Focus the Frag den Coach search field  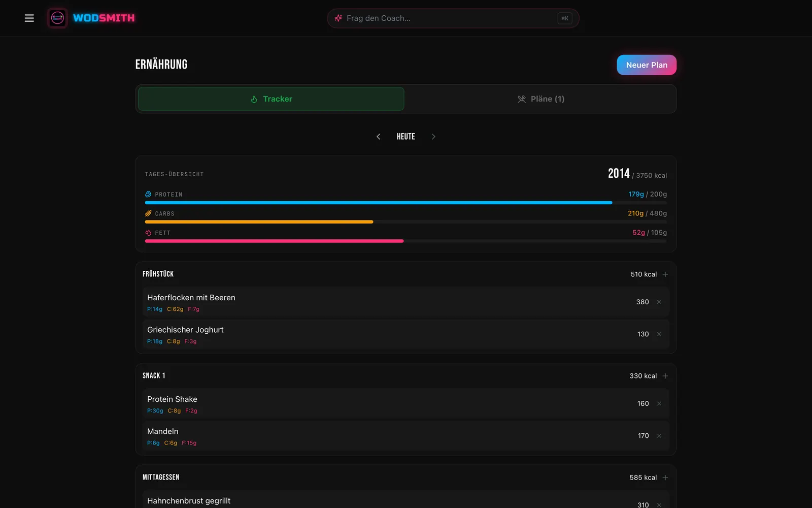click(x=453, y=18)
